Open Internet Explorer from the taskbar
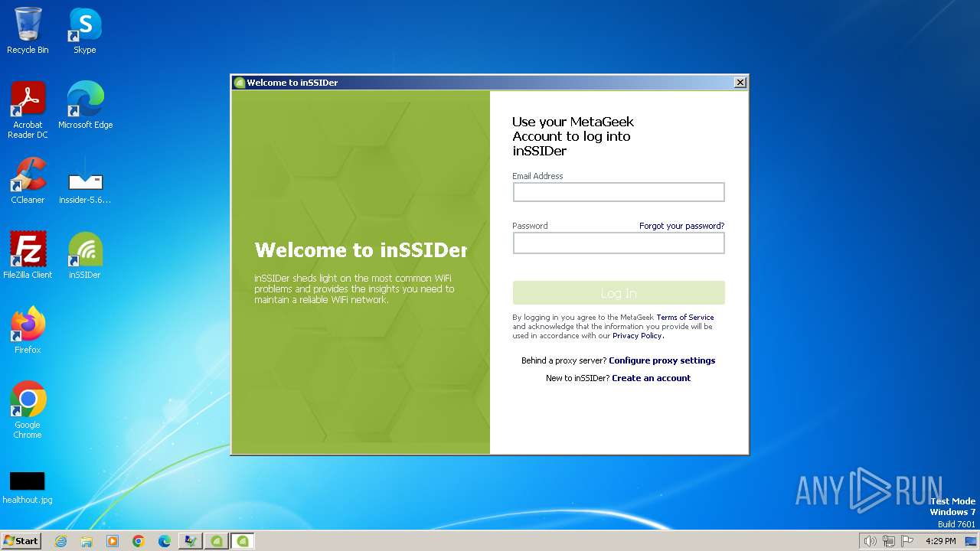This screenshot has height=551, width=980. (60, 541)
